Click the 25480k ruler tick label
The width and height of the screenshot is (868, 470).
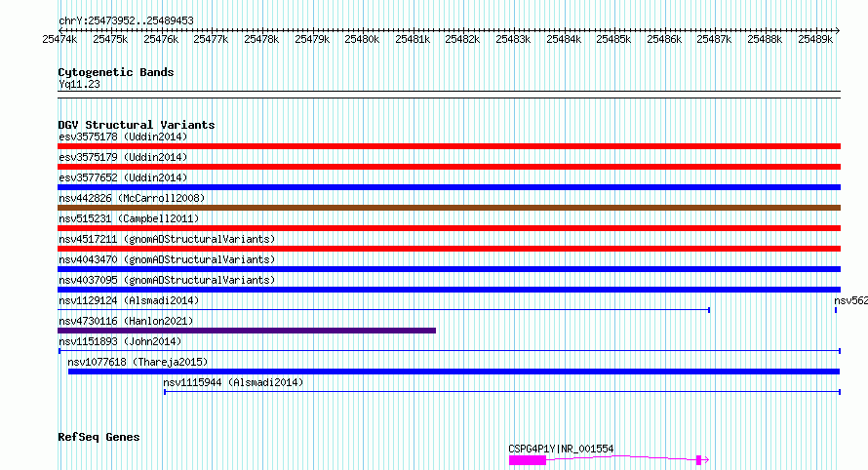coord(362,39)
